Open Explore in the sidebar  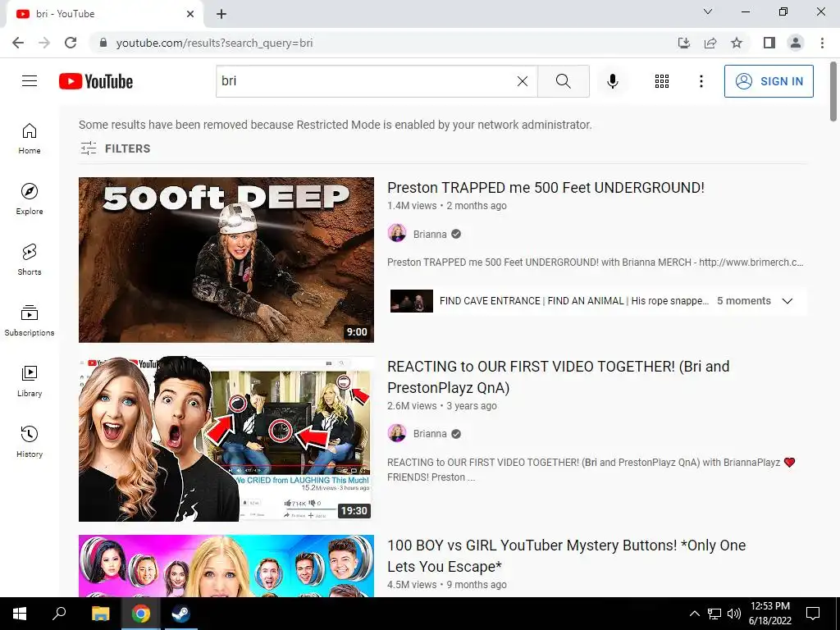click(30, 199)
